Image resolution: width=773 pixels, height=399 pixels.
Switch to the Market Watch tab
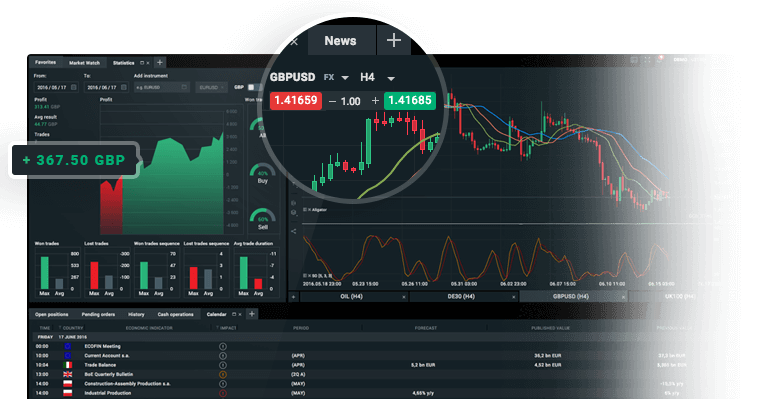[84, 63]
